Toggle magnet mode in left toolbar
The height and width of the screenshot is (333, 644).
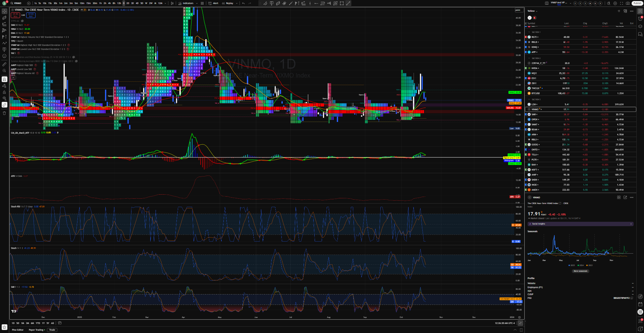pyautogui.click(x=4, y=79)
